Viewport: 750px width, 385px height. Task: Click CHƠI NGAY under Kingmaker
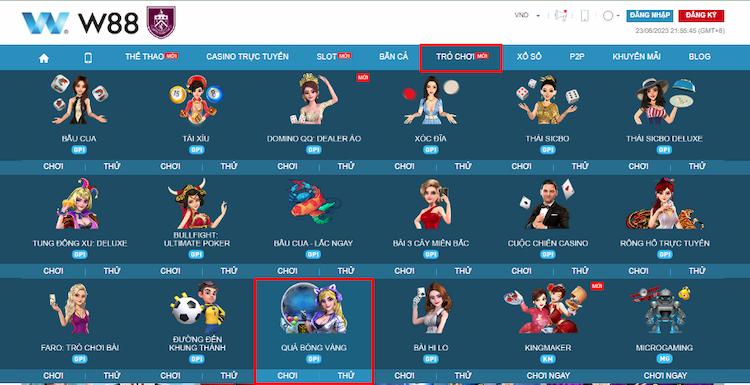click(548, 375)
